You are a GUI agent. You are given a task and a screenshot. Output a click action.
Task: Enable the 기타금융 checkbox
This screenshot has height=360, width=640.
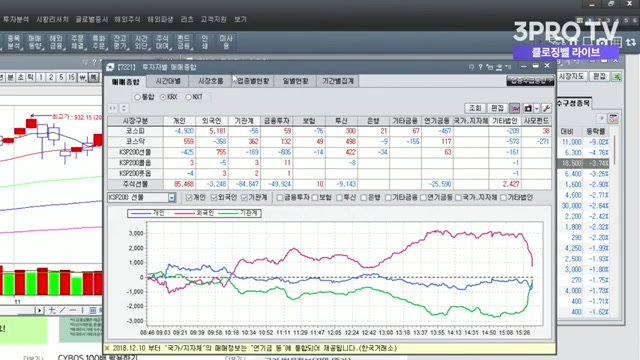tap(388, 198)
